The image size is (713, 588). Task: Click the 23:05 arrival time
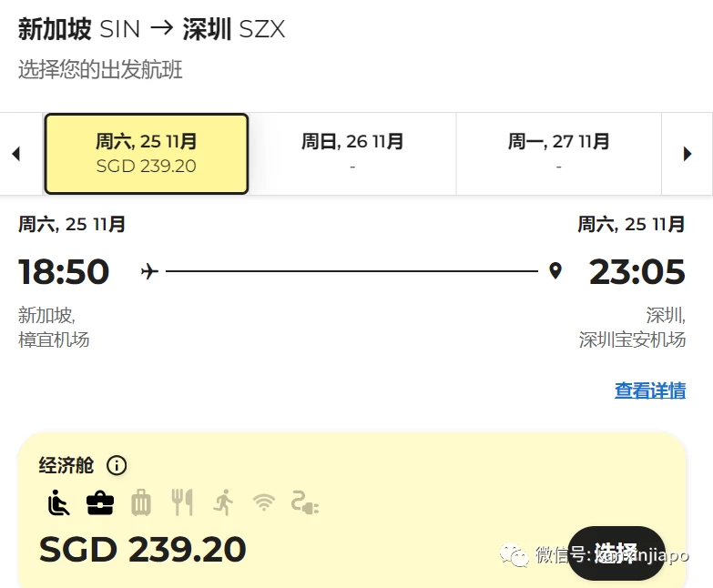[637, 271]
